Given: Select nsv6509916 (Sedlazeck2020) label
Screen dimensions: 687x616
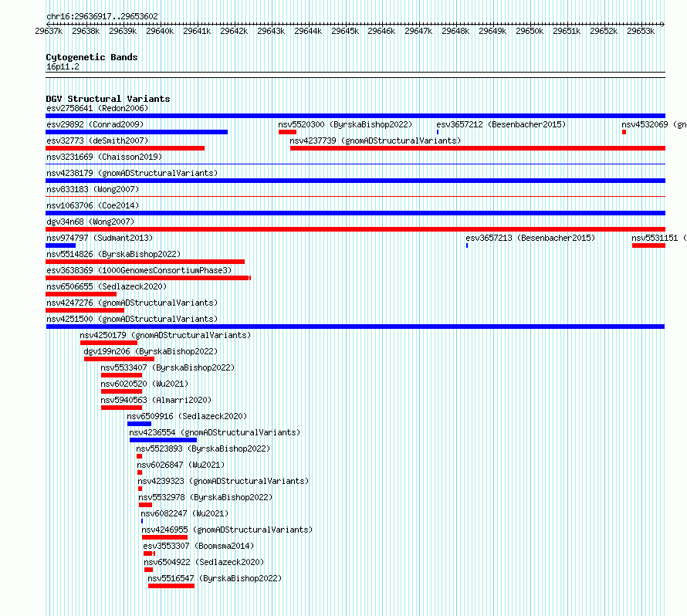Looking at the screenshot, I should point(187,416).
